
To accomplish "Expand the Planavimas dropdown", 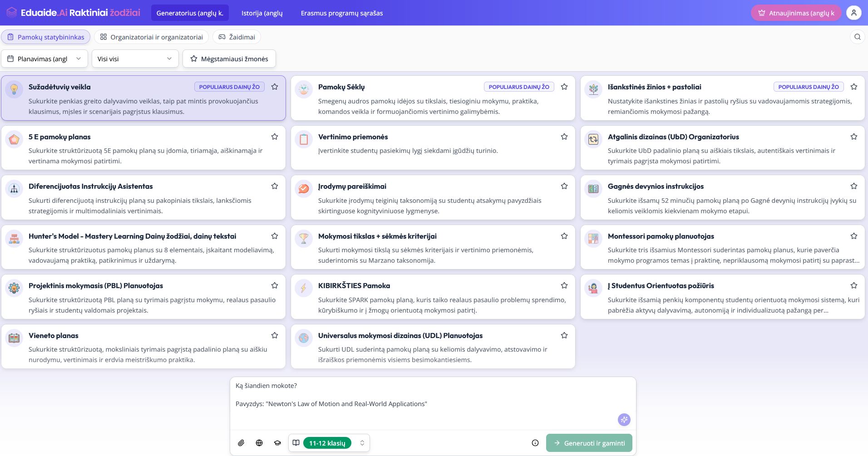I will tap(44, 59).
